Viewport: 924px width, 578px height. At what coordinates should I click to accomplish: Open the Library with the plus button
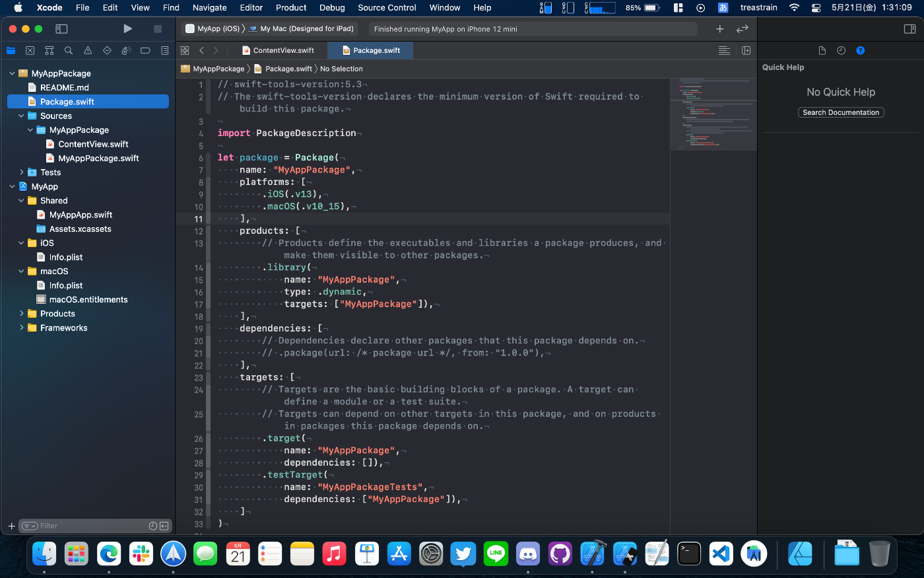pyautogui.click(x=720, y=28)
